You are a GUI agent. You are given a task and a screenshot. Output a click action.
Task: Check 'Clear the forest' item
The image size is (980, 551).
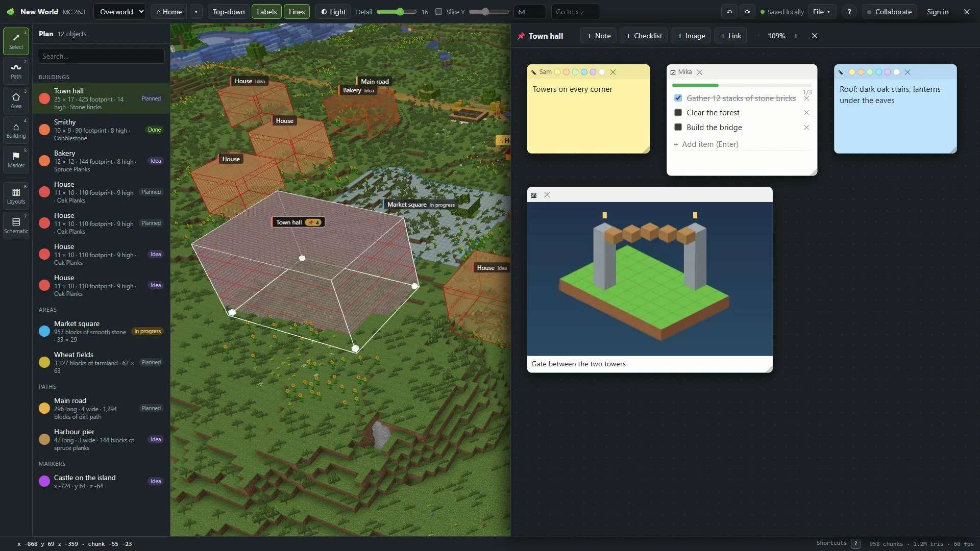point(678,113)
